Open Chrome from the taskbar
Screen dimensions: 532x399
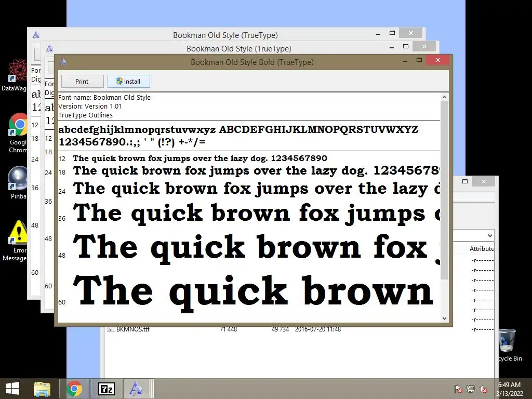(x=74, y=389)
